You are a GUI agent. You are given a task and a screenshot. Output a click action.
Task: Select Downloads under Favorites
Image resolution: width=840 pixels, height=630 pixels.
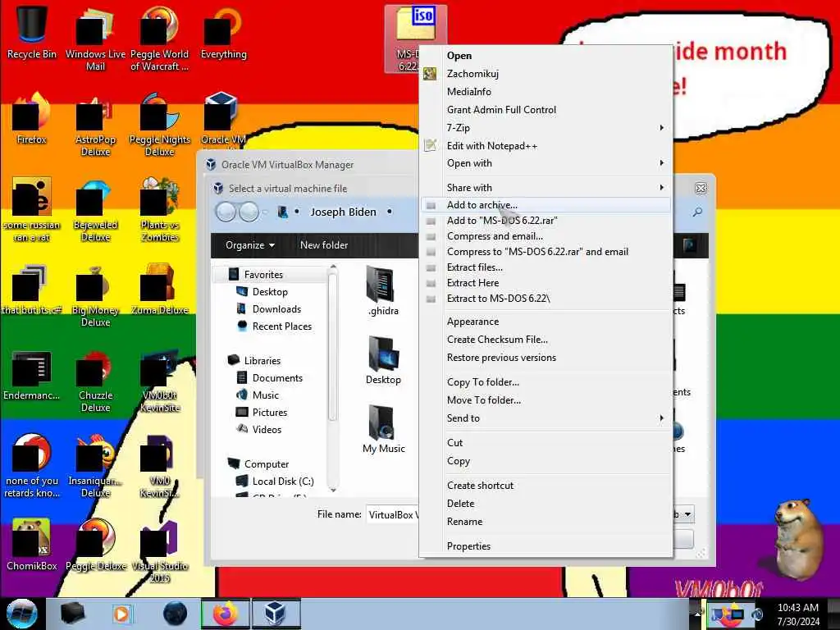click(x=276, y=309)
